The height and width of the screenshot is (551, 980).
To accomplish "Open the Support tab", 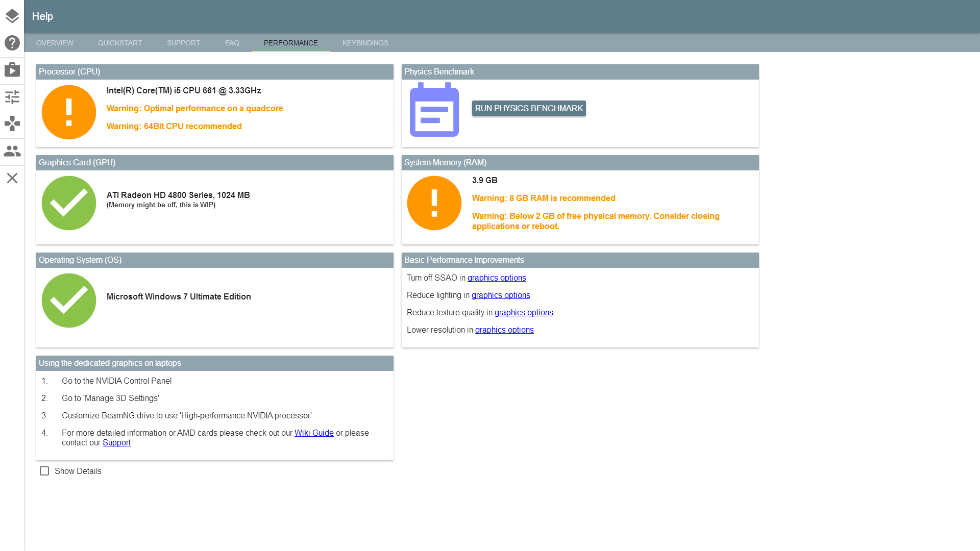I will (183, 43).
